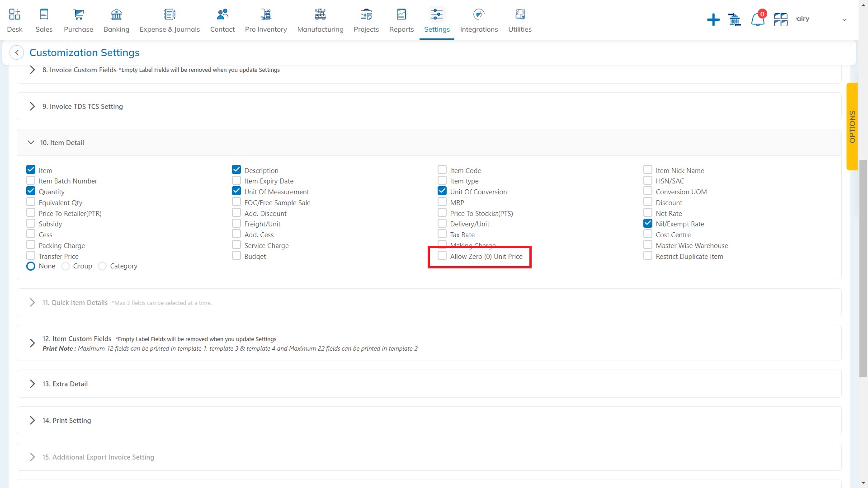The height and width of the screenshot is (488, 868).
Task: Open the Integrations icon
Action: pos(479,14)
